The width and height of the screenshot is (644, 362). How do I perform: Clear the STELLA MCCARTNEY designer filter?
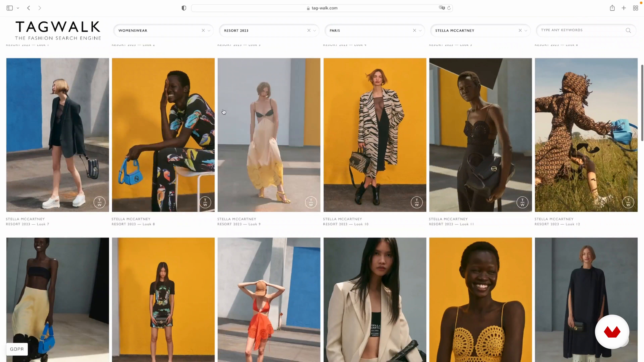pyautogui.click(x=520, y=30)
